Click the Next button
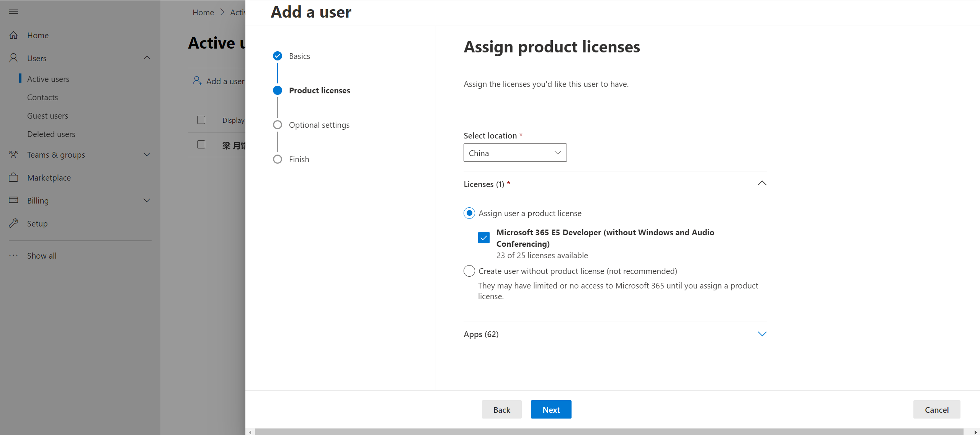Image resolution: width=980 pixels, height=435 pixels. coord(550,409)
